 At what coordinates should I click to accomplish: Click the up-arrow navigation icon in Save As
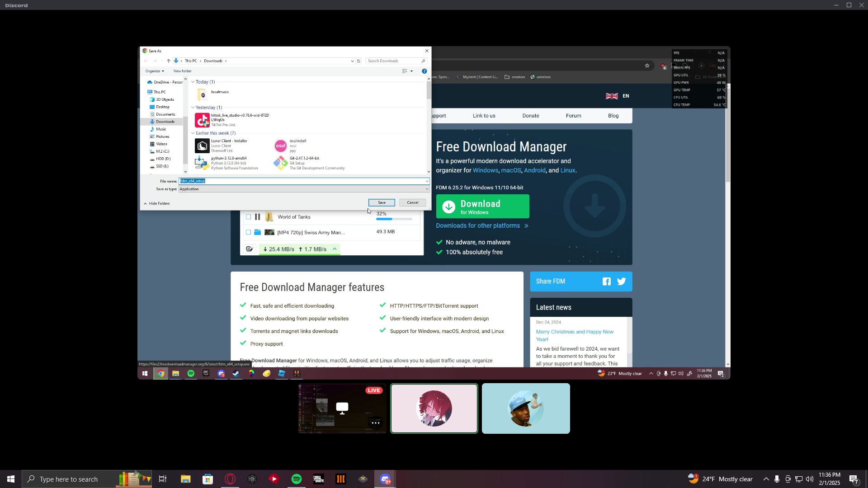pyautogui.click(x=169, y=61)
